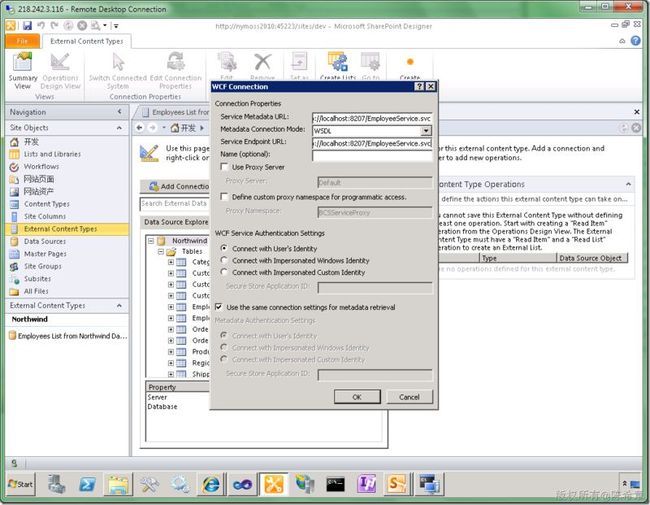Click Data Source Object column header
This screenshot has width=650, height=505.
tap(590, 258)
